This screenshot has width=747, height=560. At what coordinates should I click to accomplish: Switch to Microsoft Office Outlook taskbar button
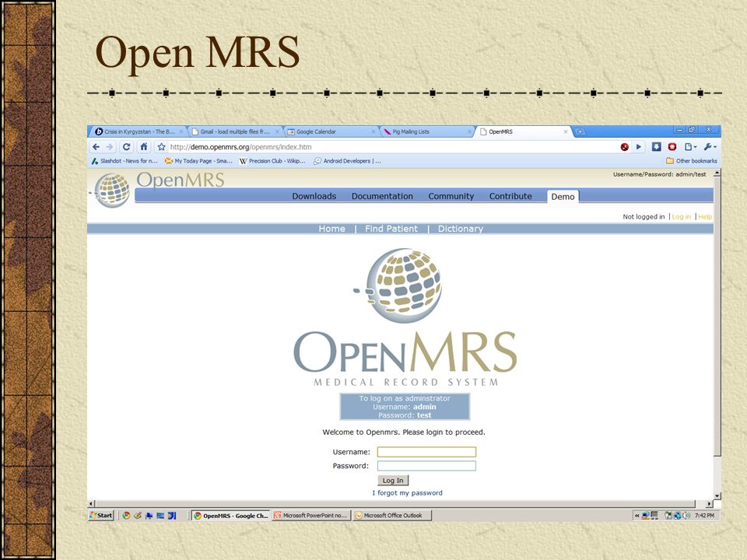coord(392,515)
